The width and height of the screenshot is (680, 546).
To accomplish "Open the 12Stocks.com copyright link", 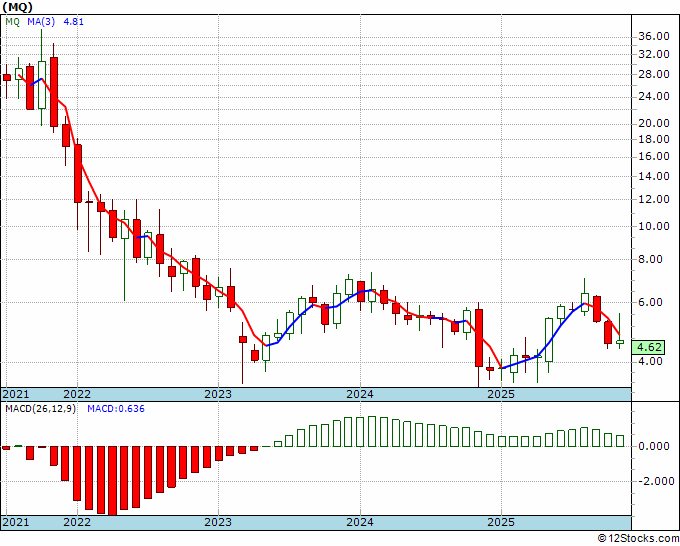I will (x=638, y=538).
